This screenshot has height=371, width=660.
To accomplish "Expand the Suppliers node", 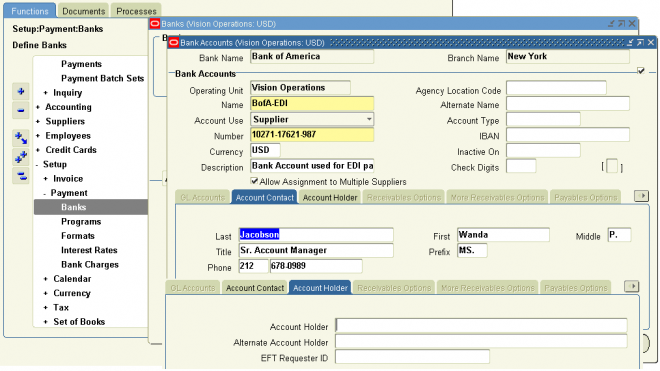I will click(x=38, y=122).
